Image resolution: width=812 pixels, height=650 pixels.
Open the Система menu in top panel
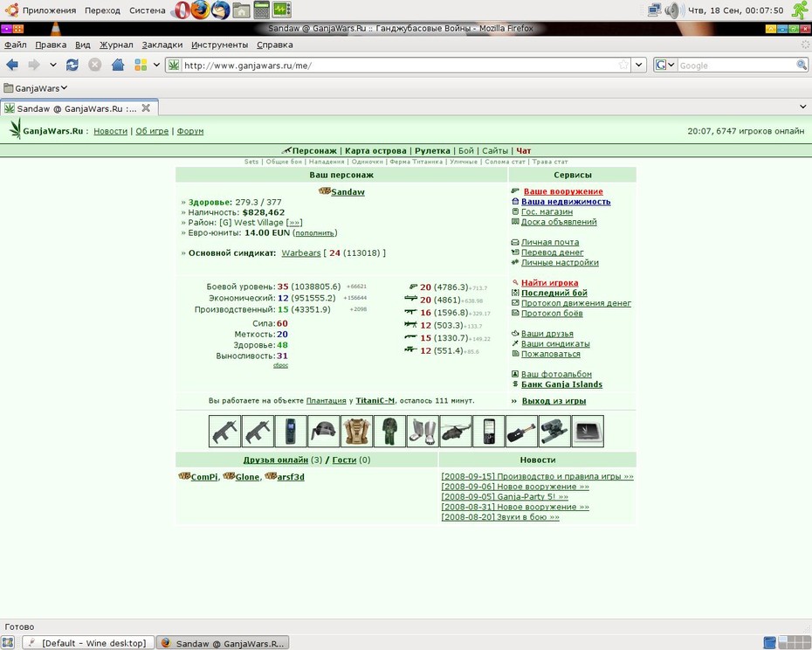coord(147,10)
